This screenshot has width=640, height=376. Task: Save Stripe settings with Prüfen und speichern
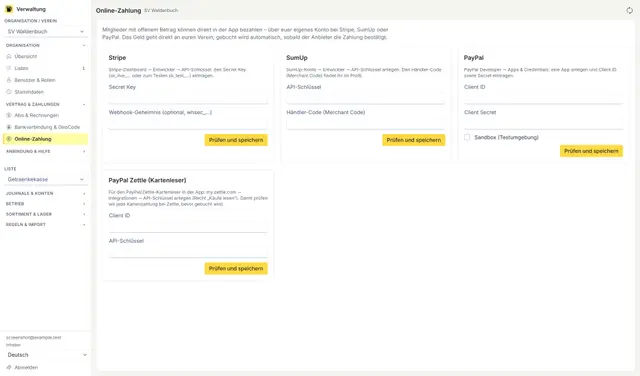point(236,140)
